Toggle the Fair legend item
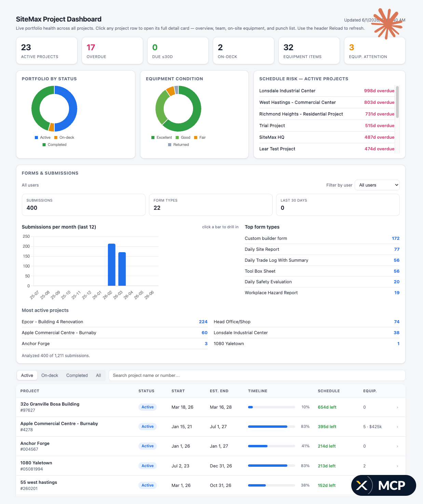The height and width of the screenshot is (504, 423). click(200, 137)
